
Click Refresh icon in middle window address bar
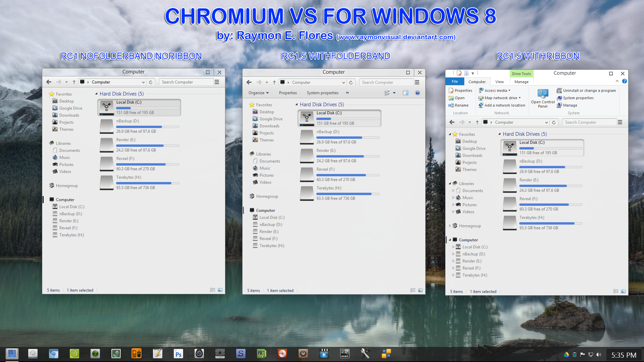point(351,82)
